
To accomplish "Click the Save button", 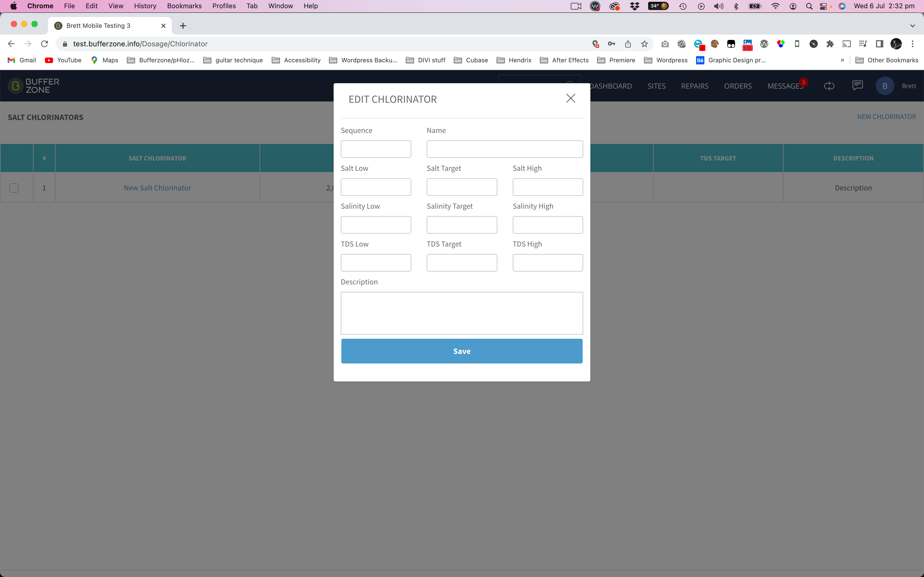I will coord(462,351).
